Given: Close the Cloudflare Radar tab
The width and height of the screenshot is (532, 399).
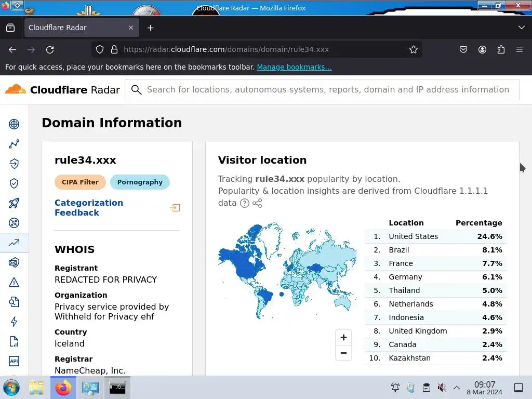Looking at the screenshot, I should pyautogui.click(x=131, y=28).
